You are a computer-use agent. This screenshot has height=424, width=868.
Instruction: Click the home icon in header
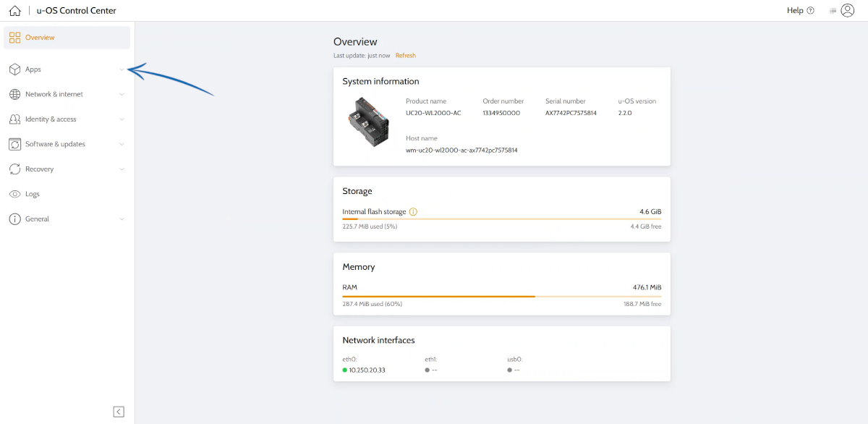(14, 11)
